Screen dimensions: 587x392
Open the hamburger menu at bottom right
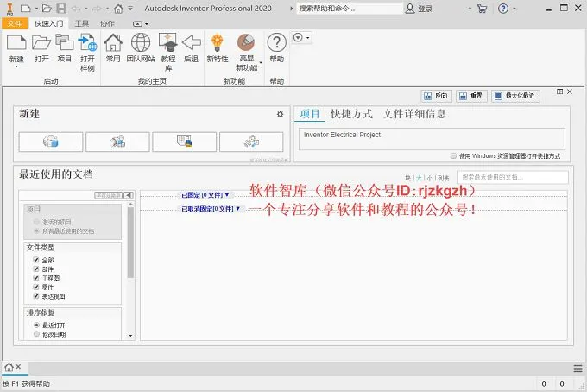tap(578, 369)
